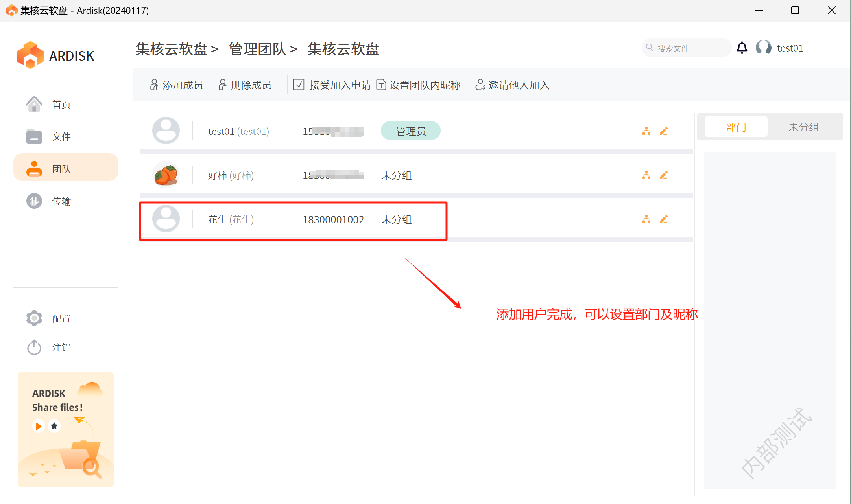Click 注销 to log out
851x504 pixels.
[x=61, y=348]
